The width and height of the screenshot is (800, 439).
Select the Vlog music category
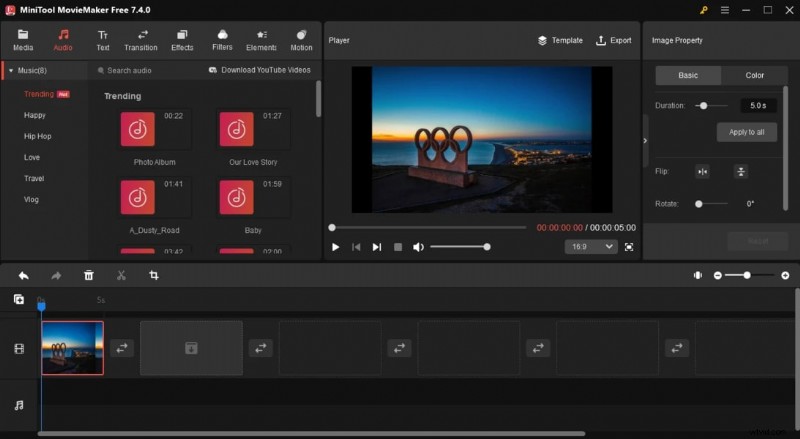[x=31, y=200]
